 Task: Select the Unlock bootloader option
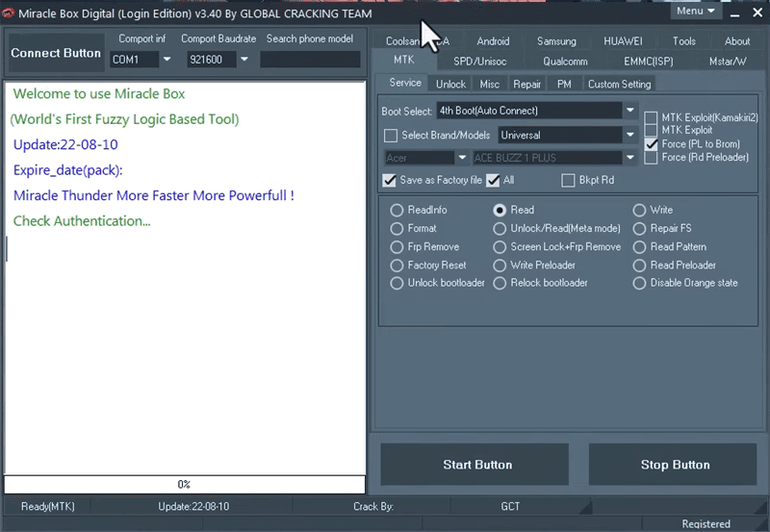click(397, 283)
